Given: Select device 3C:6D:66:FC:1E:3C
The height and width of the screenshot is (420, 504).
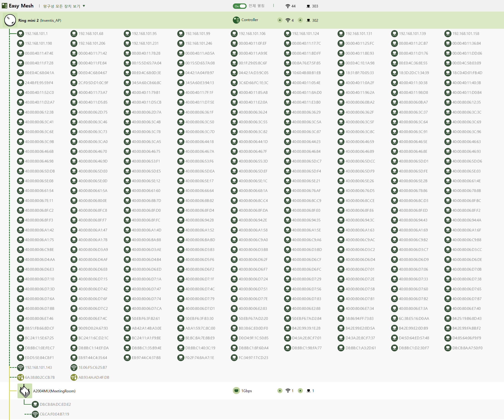Looking at the screenshot, I should 253,83.
